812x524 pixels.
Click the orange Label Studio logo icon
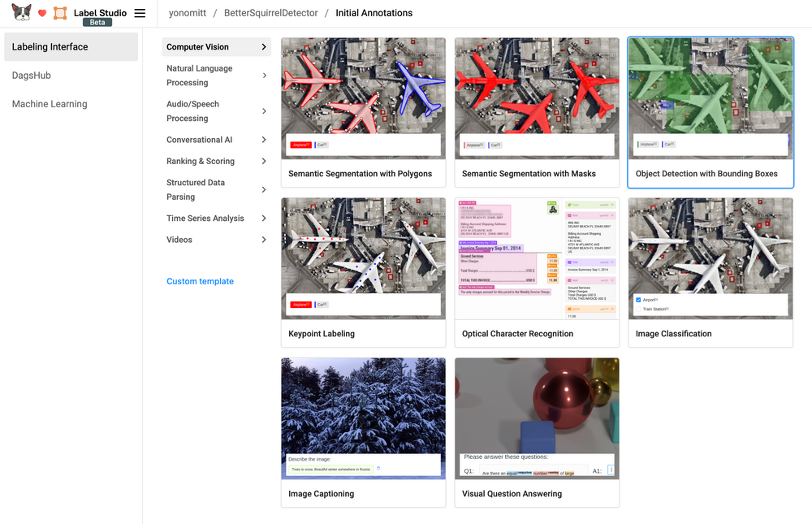point(60,12)
